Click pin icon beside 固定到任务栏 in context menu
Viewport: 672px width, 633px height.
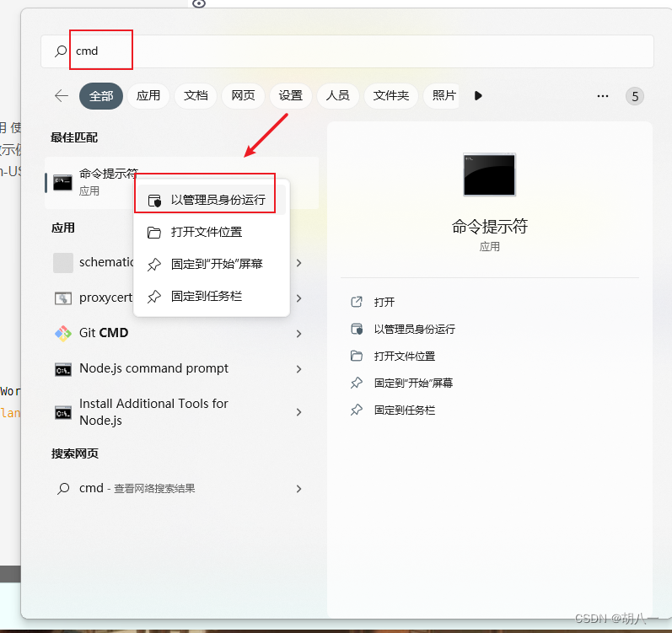click(x=153, y=297)
